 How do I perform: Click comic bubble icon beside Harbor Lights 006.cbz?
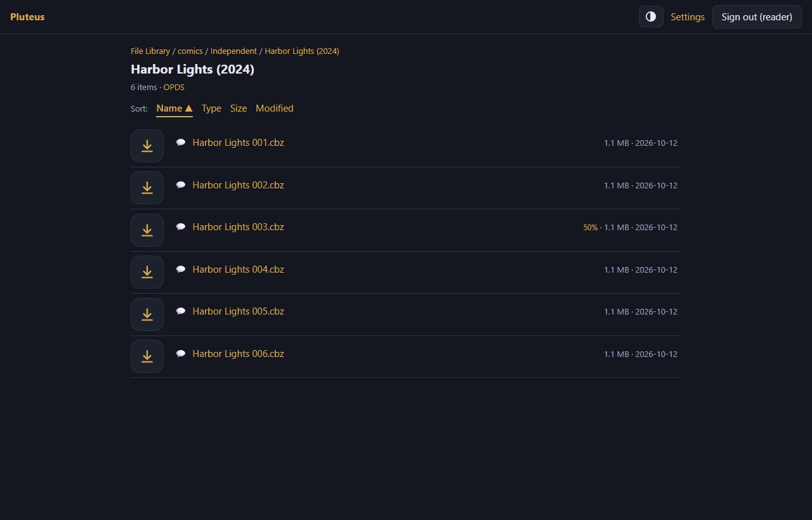181,354
